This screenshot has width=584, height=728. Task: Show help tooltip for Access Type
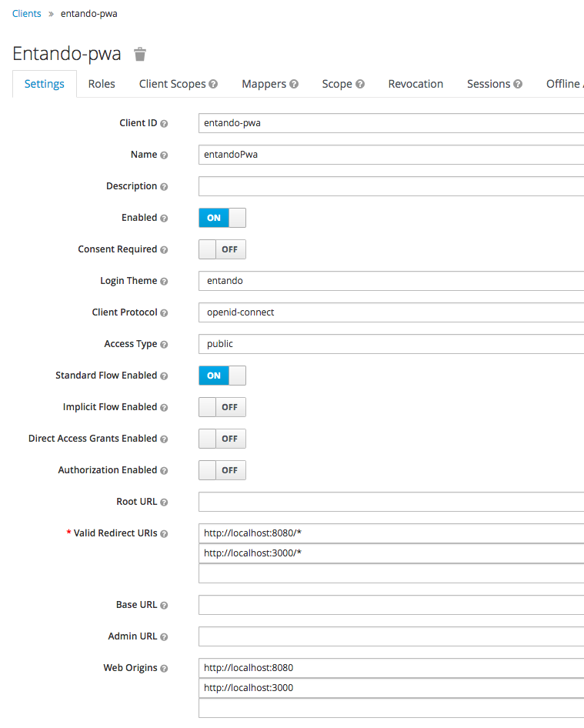[164, 345]
